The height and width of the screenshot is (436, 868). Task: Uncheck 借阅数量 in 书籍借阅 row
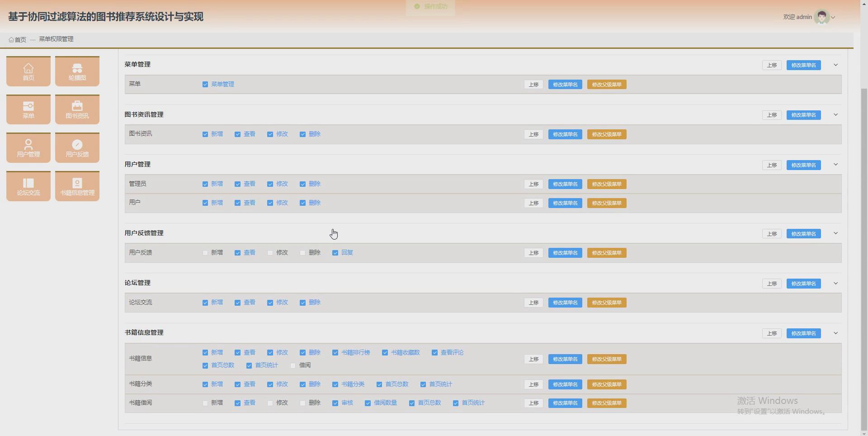point(368,403)
